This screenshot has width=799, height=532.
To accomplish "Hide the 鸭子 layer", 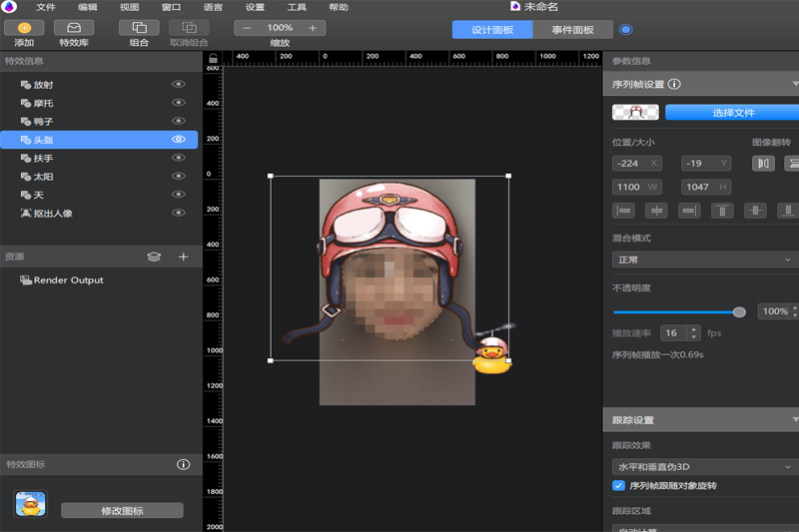I will click(179, 121).
